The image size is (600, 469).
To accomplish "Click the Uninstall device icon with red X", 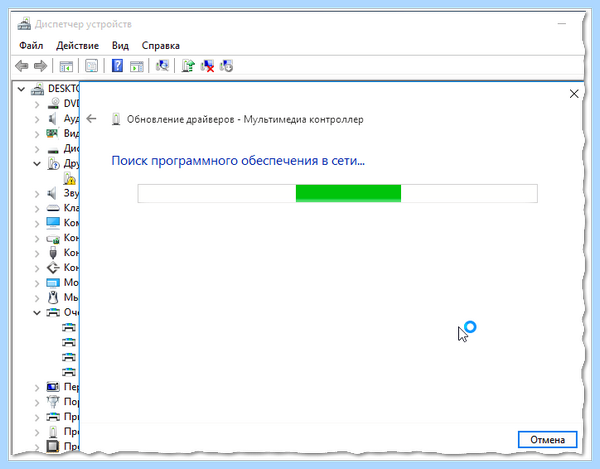I will (207, 66).
